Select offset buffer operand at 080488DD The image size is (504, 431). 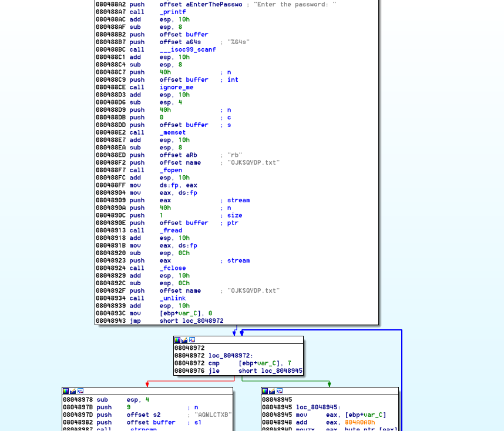point(184,125)
